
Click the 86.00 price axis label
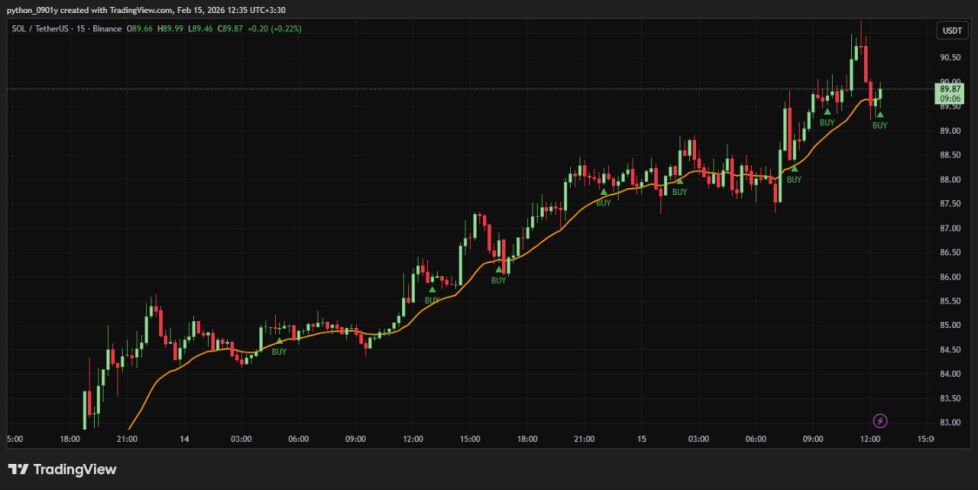(951, 277)
